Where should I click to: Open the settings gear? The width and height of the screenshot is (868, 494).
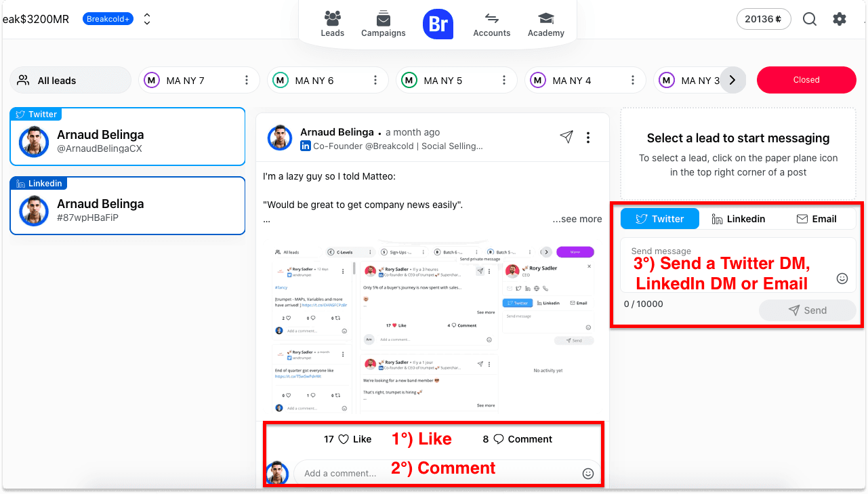tap(840, 19)
